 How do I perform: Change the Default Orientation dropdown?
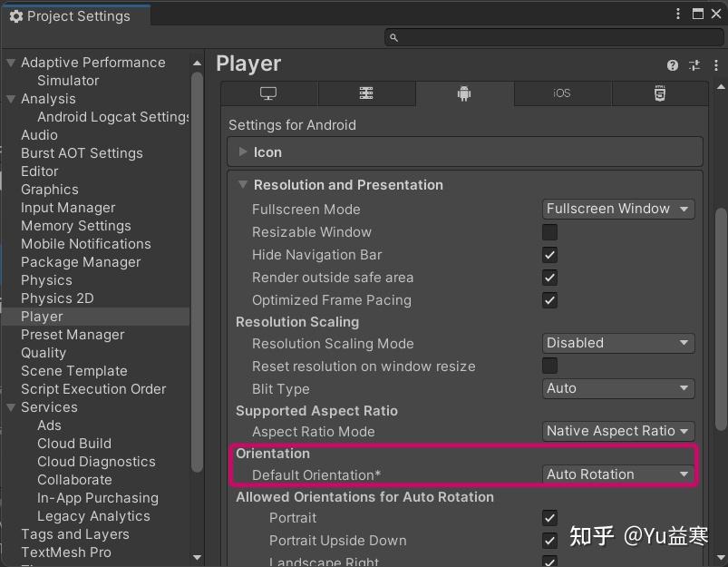(x=617, y=474)
